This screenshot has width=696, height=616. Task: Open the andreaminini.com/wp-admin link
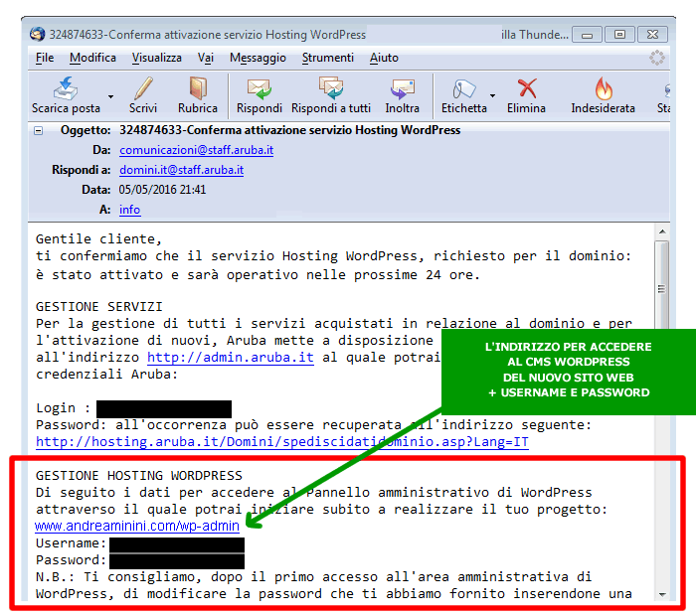pyautogui.click(x=137, y=526)
